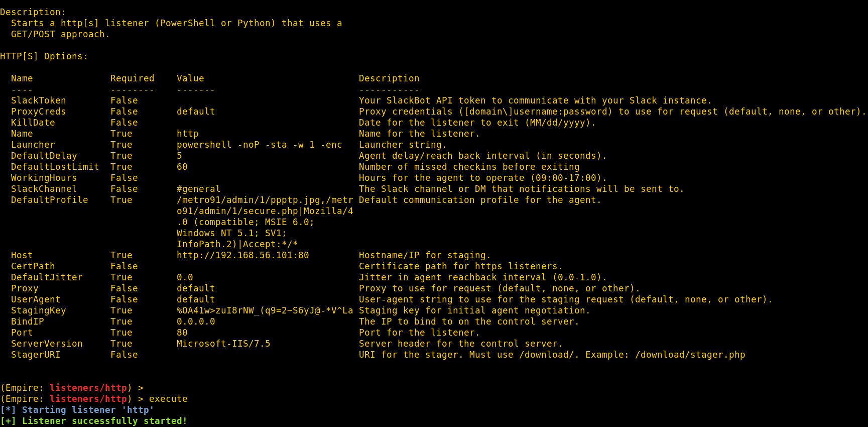The width and height of the screenshot is (868, 427).
Task: Click the empty Empire listeners/http prompt line
Action: [72, 388]
